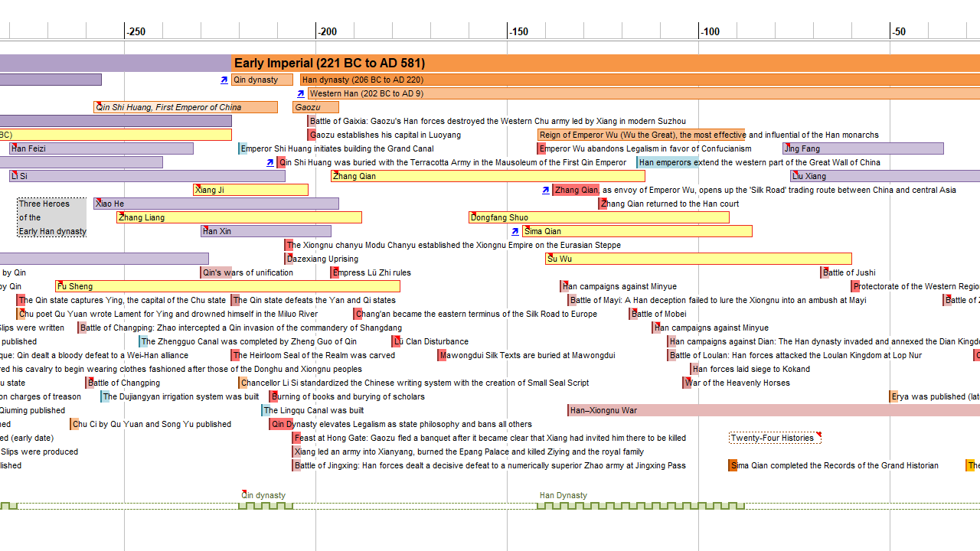Select the Early Imperial orange period bar
This screenshot has width=980, height=551.
click(x=605, y=63)
